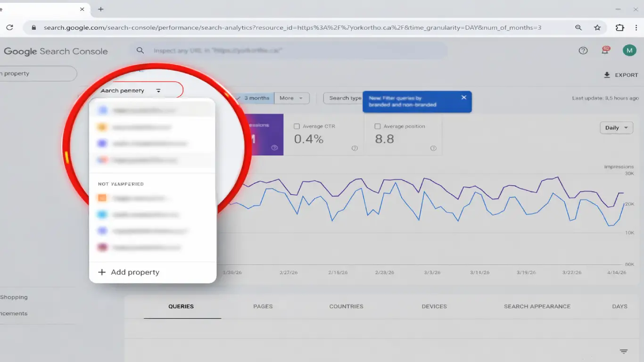Open the Chrome three-dot menu
This screenshot has width=644, height=362.
pyautogui.click(x=635, y=28)
